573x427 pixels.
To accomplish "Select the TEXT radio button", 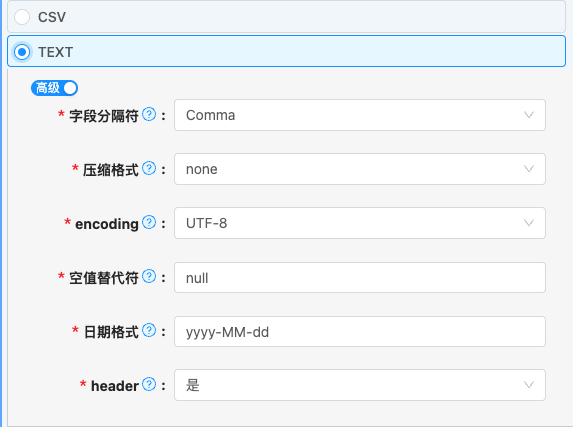I will tap(22, 52).
